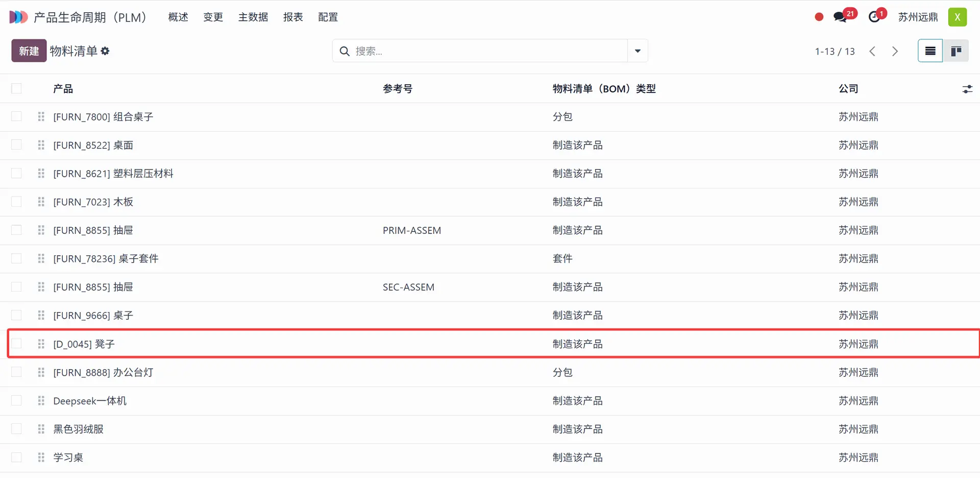Open the 主数据 menu
Viewport: 980px width, 478px height.
coord(253,17)
